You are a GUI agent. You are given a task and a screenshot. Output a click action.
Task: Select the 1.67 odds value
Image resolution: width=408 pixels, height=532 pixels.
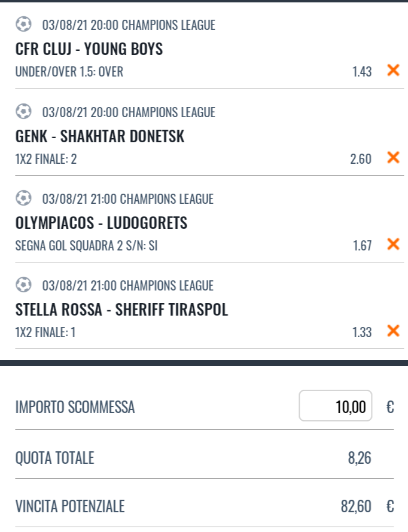point(362,246)
